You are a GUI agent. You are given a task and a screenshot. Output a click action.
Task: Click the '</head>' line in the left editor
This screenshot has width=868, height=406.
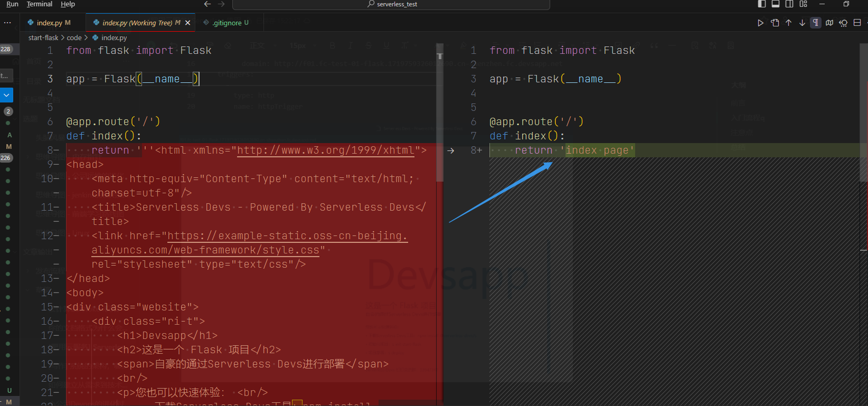tap(88, 278)
